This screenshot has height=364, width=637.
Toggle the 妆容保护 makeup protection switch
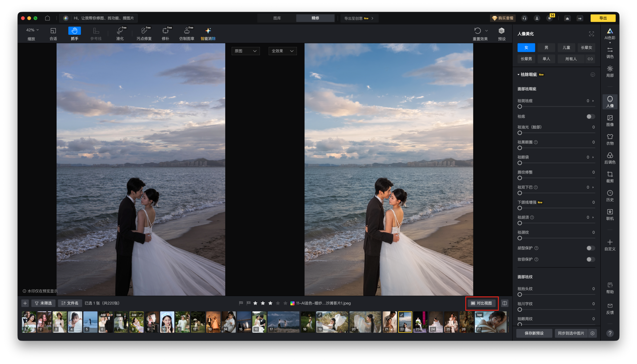[590, 259]
